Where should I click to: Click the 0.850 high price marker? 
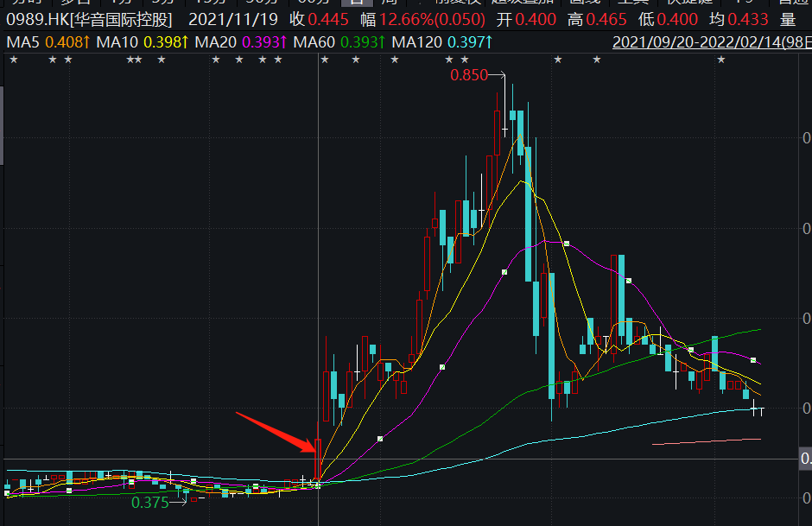pyautogui.click(x=469, y=75)
